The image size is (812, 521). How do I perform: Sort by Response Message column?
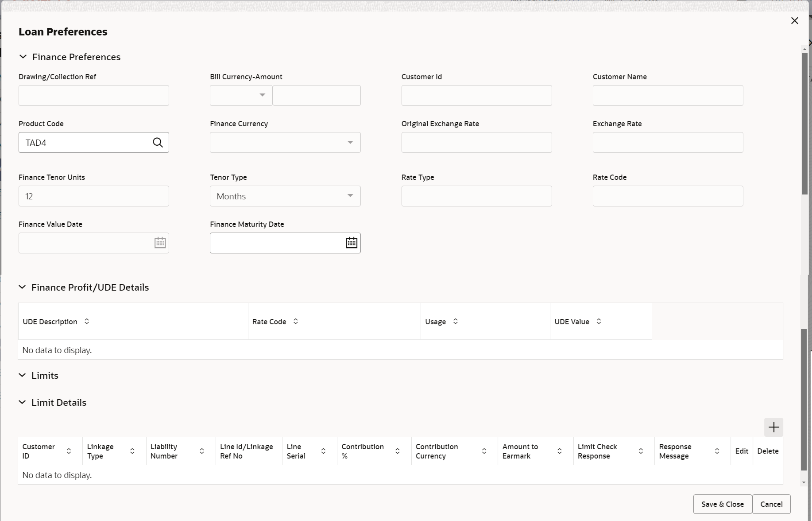(x=717, y=451)
